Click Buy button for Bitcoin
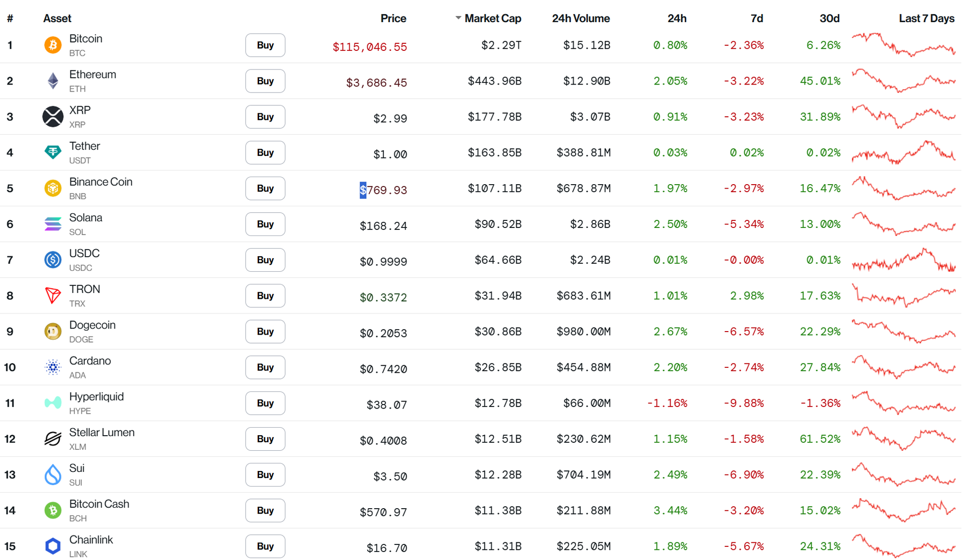 tap(265, 45)
